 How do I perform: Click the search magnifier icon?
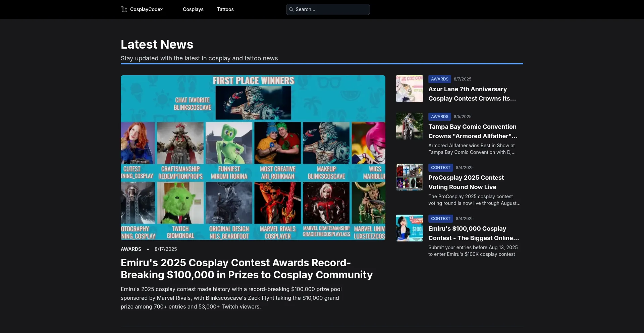291,9
